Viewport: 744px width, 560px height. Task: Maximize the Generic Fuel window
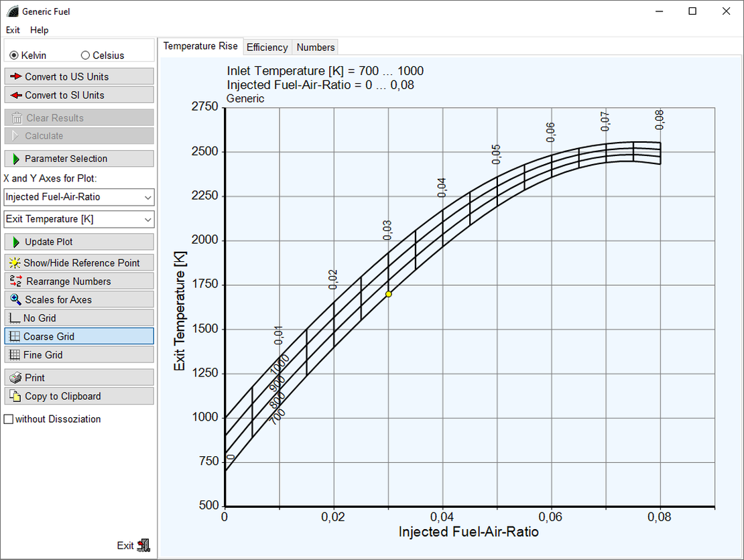(692, 11)
